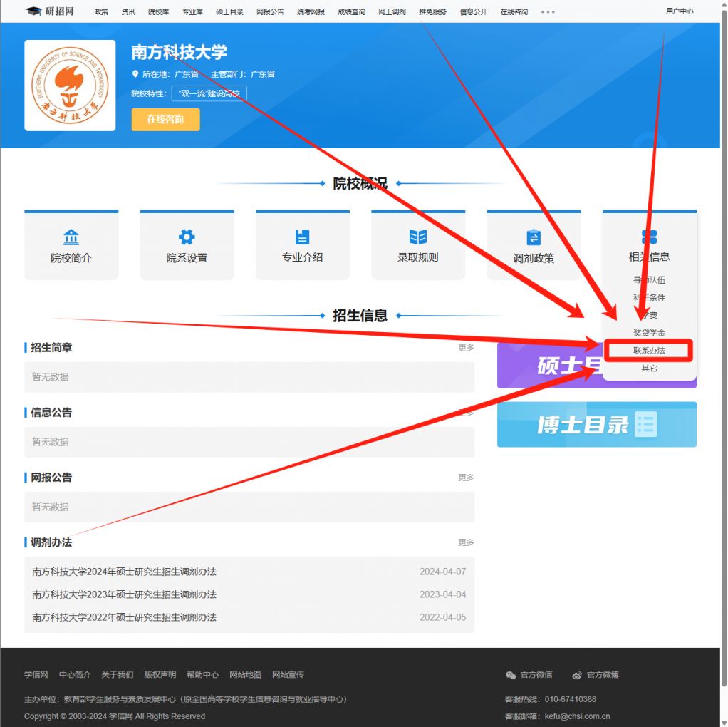This screenshot has height=727, width=728.
Task: Open the 专业介绍 card
Action: (302, 245)
